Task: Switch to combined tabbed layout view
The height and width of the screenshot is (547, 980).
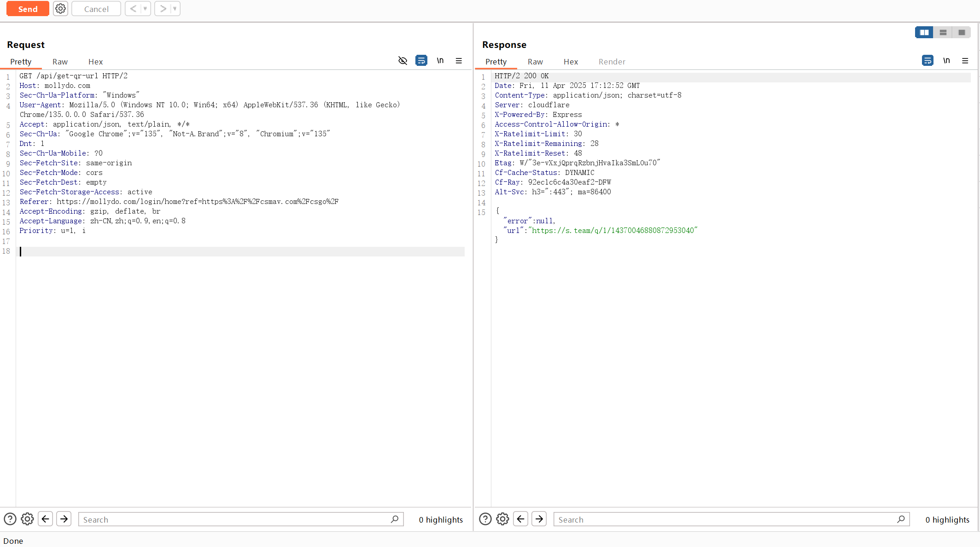Action: pyautogui.click(x=962, y=32)
